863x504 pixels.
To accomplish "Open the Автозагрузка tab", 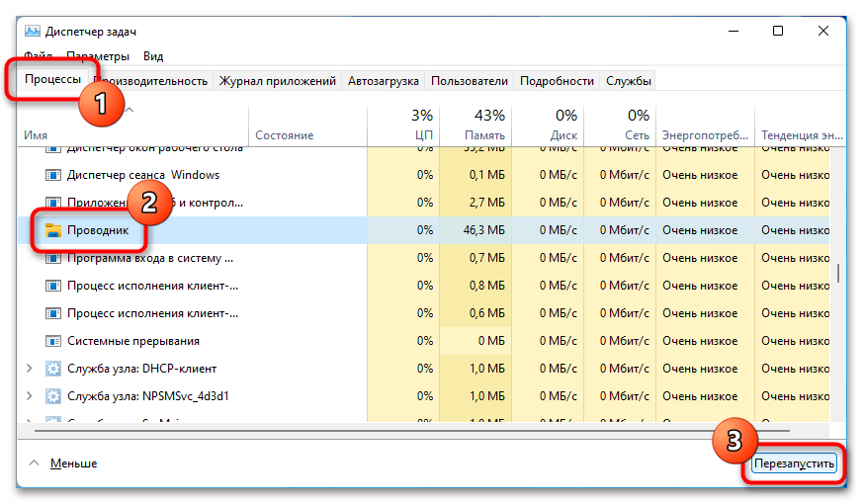I will click(384, 81).
